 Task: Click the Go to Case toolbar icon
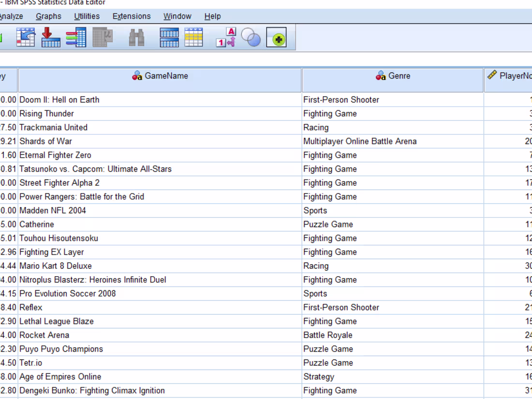[x=26, y=37]
